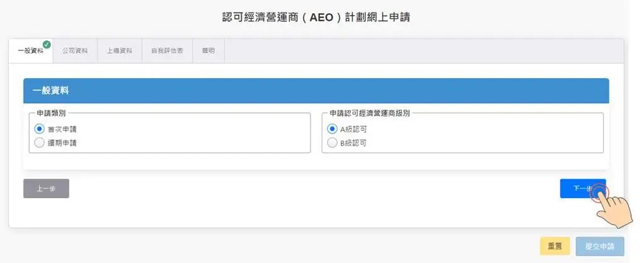Choose the 續期申請 radio option
644x263 pixels.
pos(40,143)
